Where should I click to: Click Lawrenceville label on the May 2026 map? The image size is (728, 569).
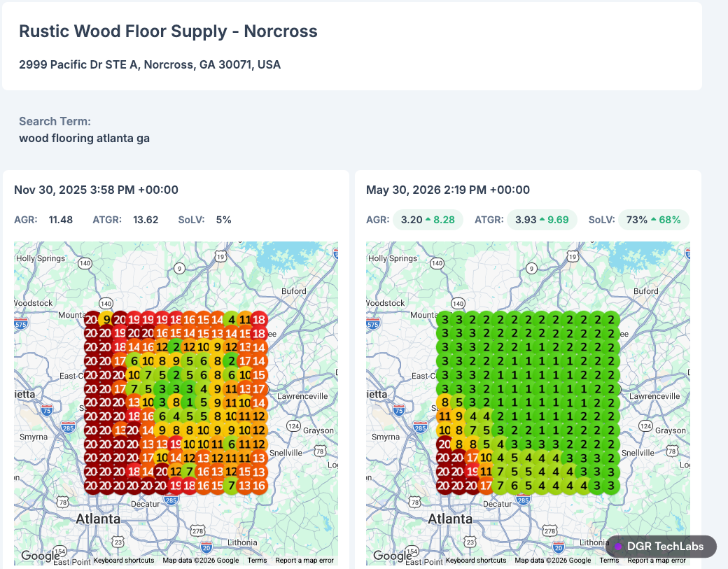(654, 396)
